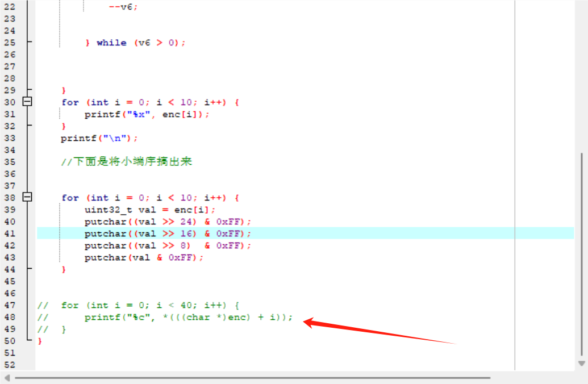Click the Chinese comment on line 35
588x384 pixels.
pyautogui.click(x=126, y=162)
